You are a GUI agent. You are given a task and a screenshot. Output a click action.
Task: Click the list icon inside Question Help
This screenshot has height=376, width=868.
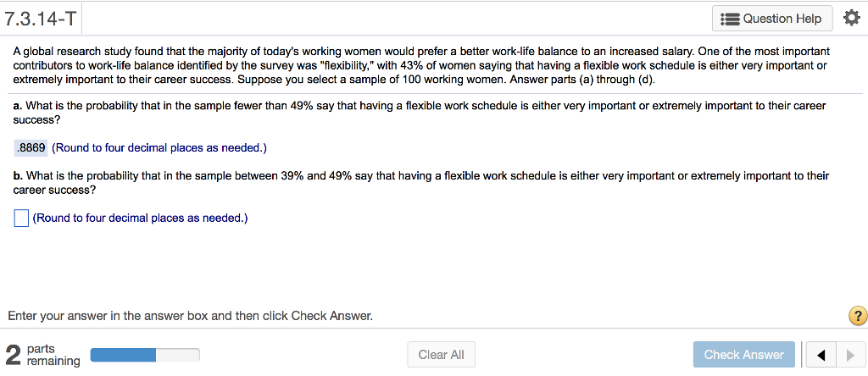coord(730,19)
